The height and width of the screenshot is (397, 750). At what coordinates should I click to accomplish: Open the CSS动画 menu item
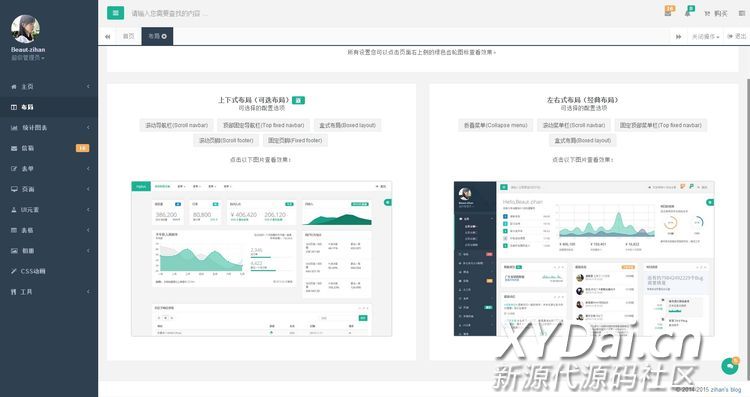(x=49, y=271)
